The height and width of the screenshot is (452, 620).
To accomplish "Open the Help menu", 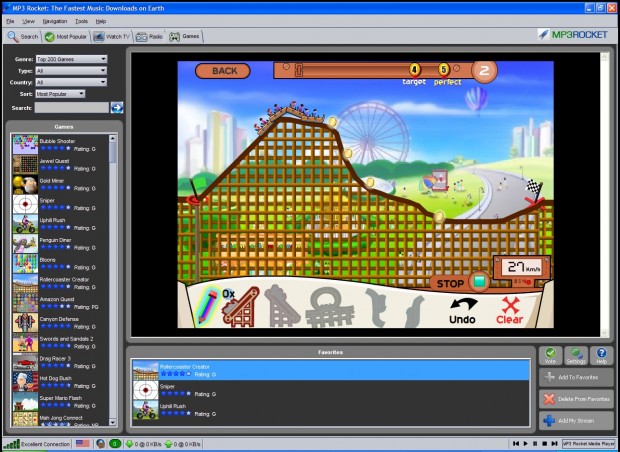I will pyautogui.click(x=101, y=21).
